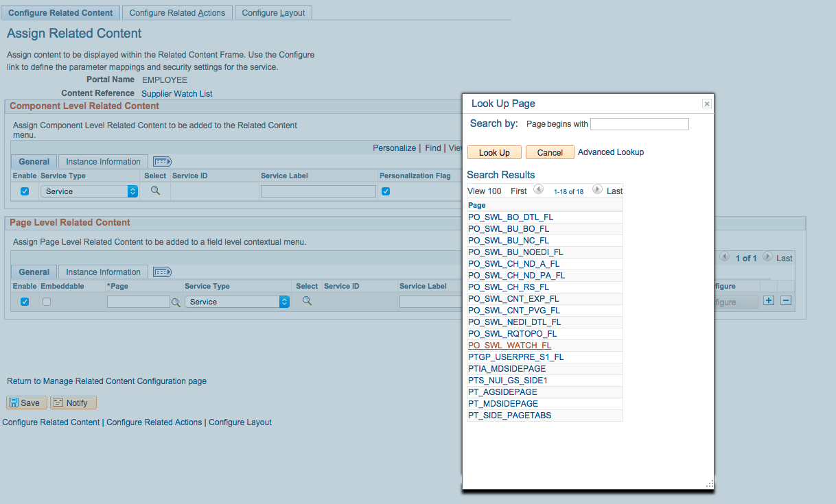Click the Select magnifier in Page Level row
The image size is (836, 504).
pyautogui.click(x=307, y=301)
